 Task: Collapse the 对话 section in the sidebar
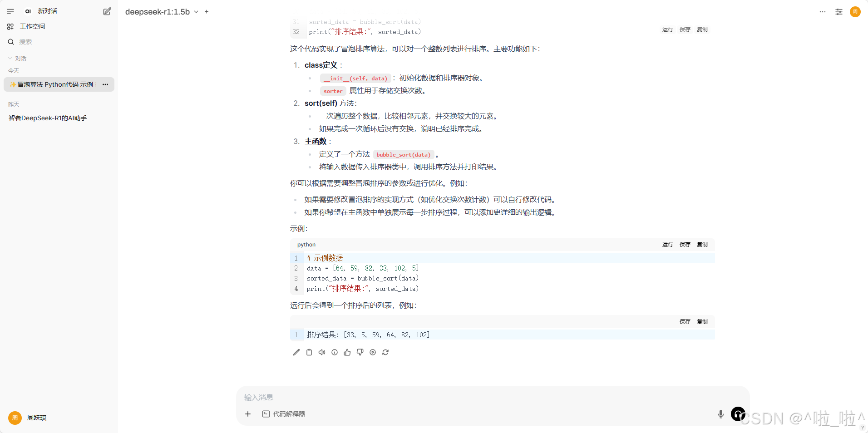point(10,58)
